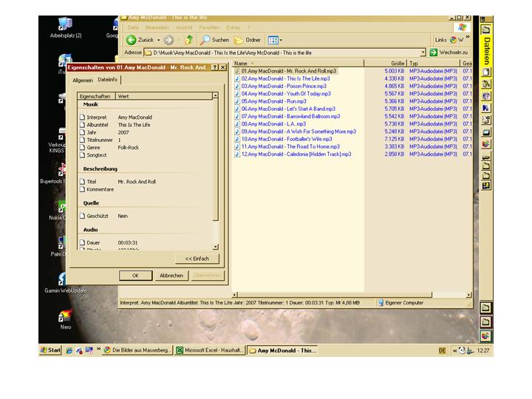Click the question mark help button in properties dialog
Image resolution: width=532 pixels, height=399 pixels.
click(x=214, y=67)
